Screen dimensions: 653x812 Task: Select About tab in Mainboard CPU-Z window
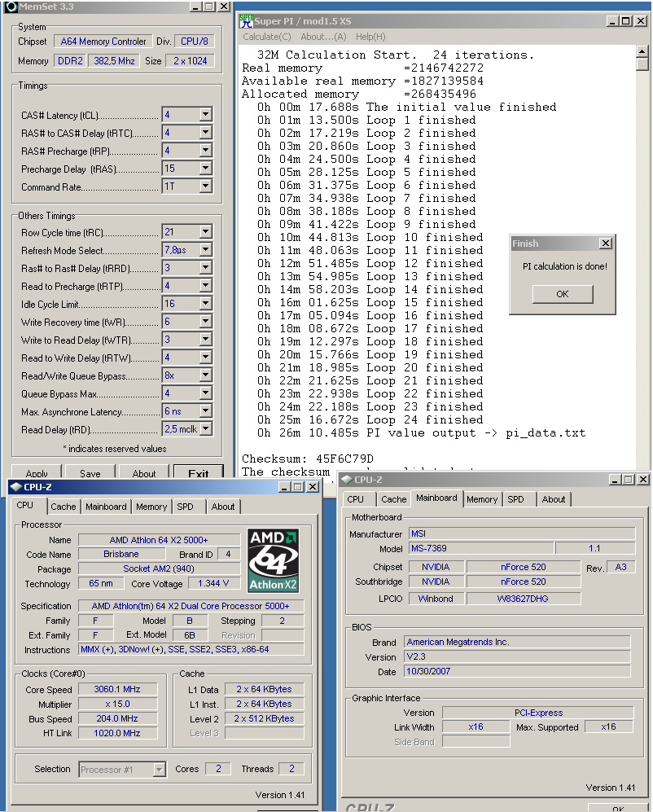[x=554, y=499]
